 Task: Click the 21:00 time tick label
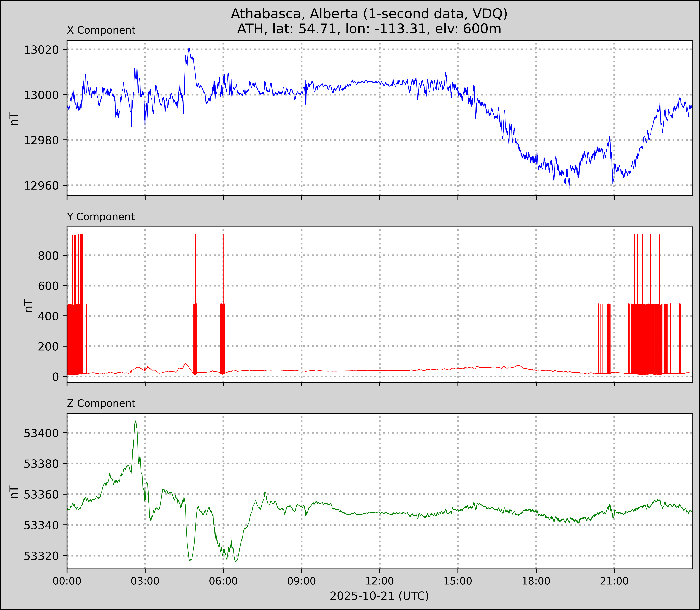[x=614, y=581]
